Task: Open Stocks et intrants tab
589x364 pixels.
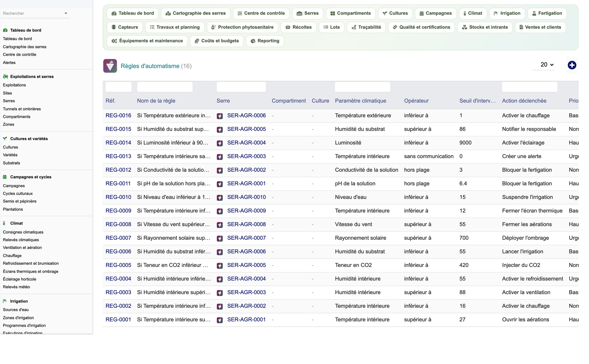Action: (485, 27)
